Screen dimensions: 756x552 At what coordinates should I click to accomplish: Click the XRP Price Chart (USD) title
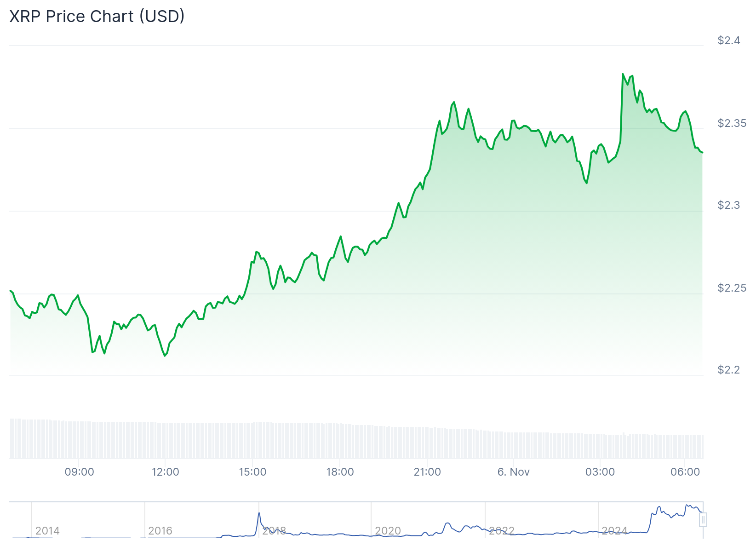tap(97, 16)
